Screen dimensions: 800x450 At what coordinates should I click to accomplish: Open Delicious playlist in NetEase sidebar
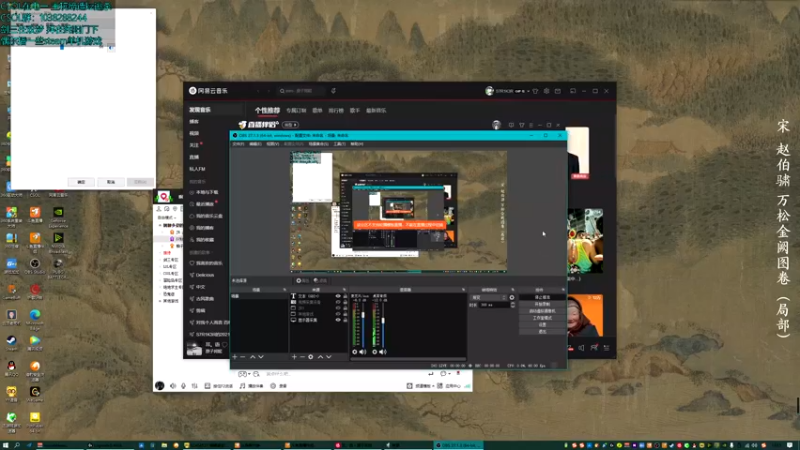tap(203, 275)
